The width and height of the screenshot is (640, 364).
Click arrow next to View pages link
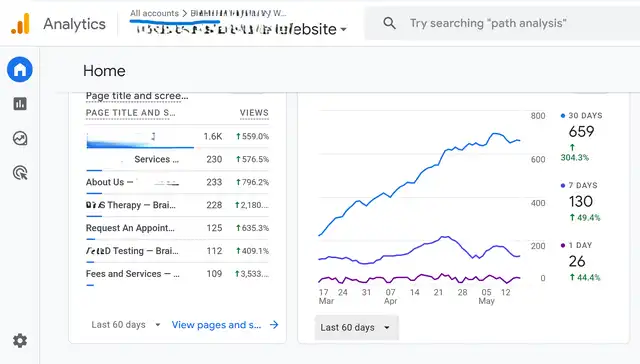pyautogui.click(x=274, y=324)
